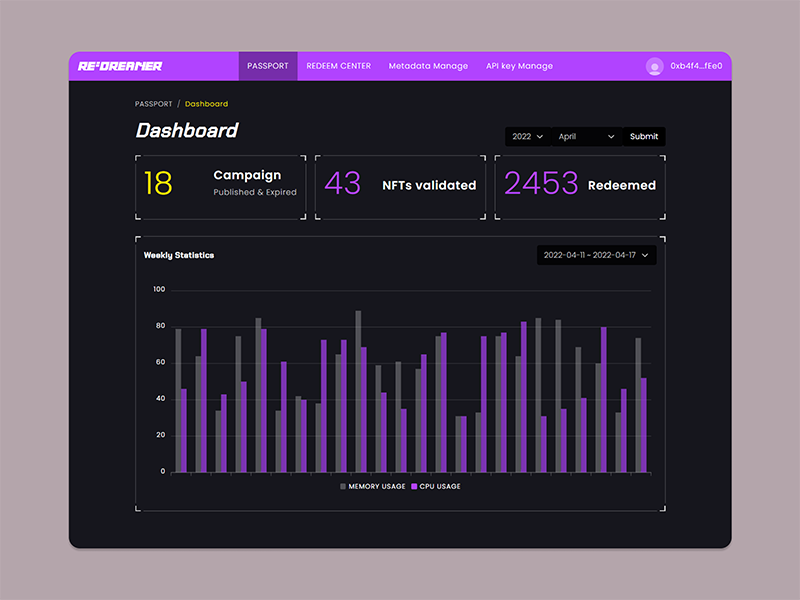800x600 pixels.
Task: Open the REDEEM CENTER tab
Action: pyautogui.click(x=338, y=66)
